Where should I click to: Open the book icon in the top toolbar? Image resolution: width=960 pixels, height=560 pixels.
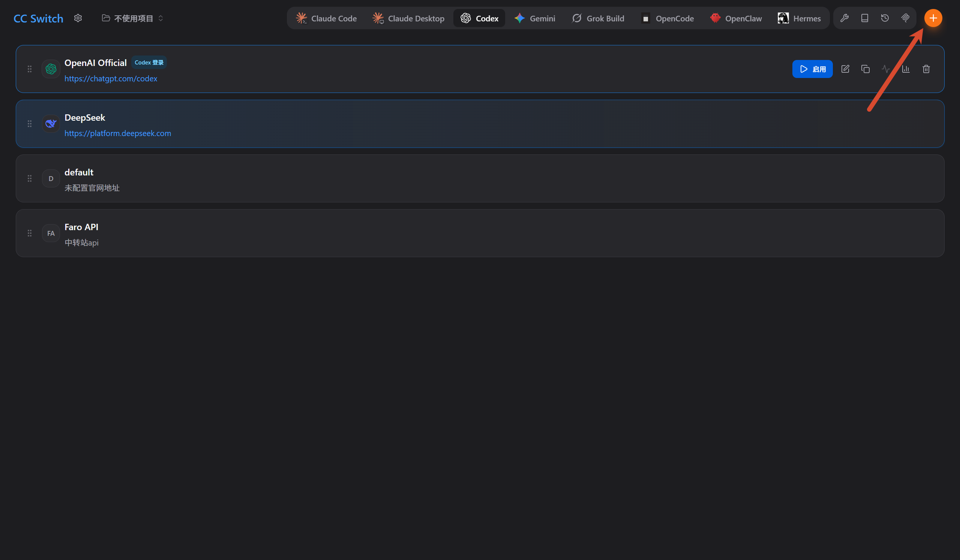865,18
